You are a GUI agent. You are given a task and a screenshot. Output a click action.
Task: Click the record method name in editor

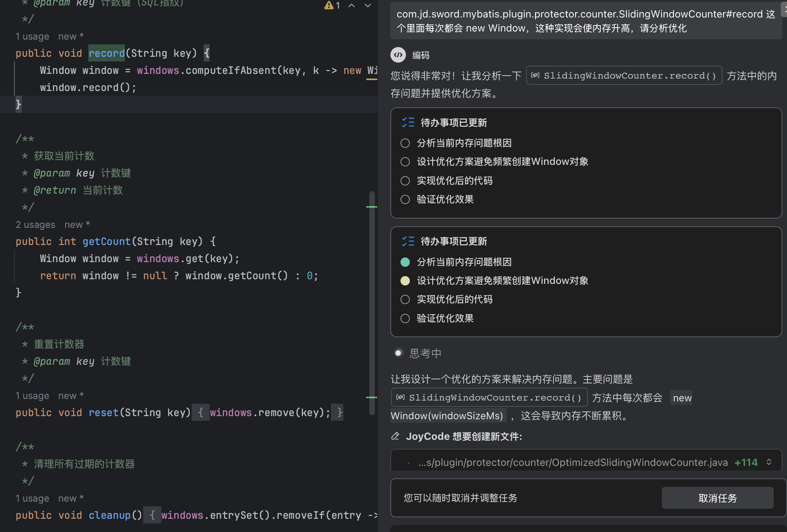point(107,53)
